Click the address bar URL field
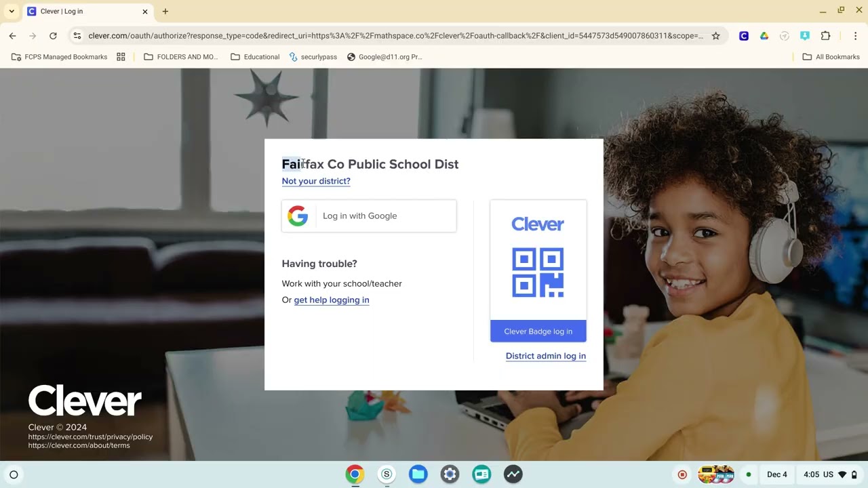 (x=396, y=36)
